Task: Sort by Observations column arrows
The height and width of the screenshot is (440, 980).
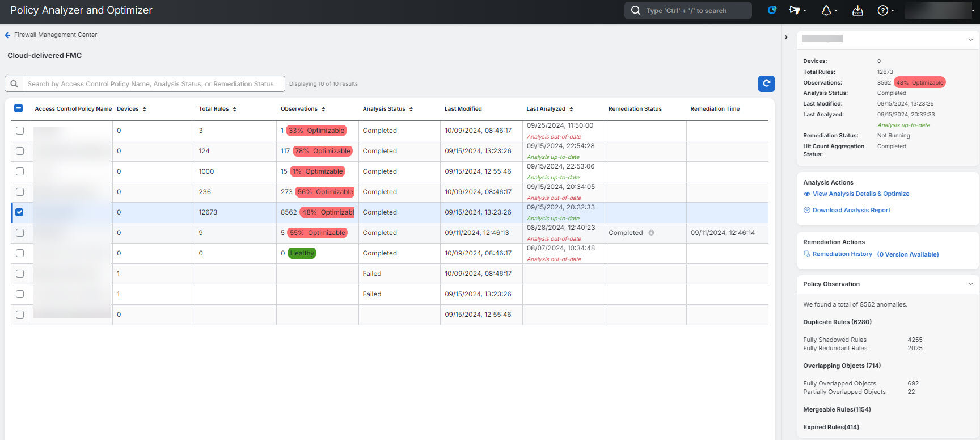Action: click(323, 109)
